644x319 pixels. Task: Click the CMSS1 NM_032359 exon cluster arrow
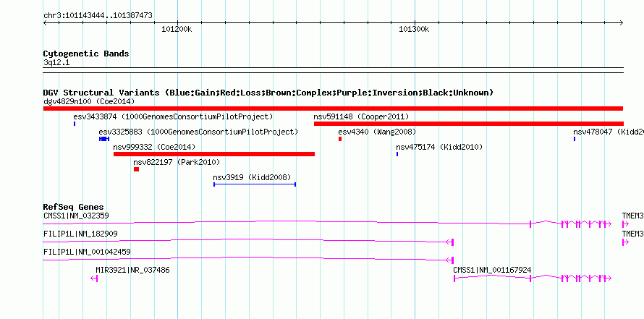(x=586, y=224)
